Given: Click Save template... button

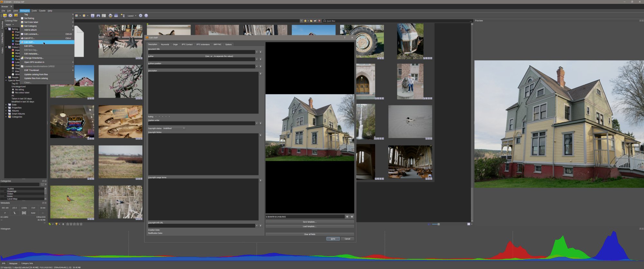Looking at the screenshot, I should [310, 222].
